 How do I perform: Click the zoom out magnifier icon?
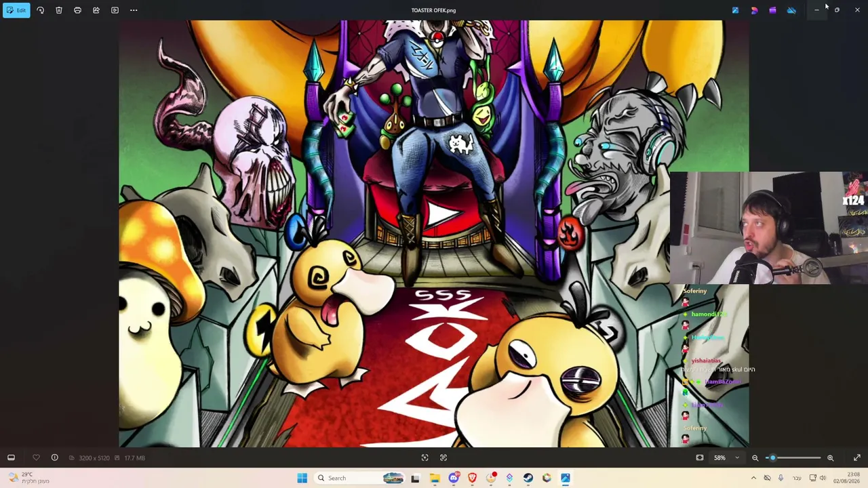[755, 457]
